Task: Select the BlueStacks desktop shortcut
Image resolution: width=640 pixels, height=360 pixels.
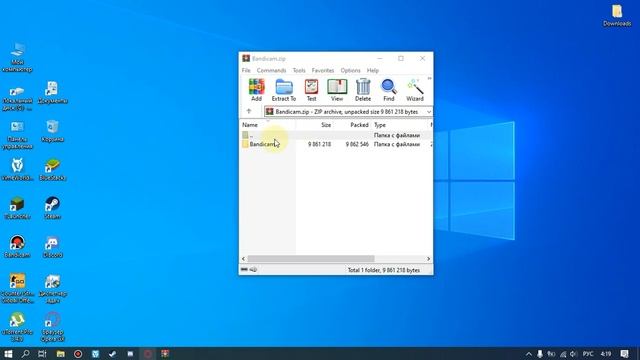Action: 52,170
